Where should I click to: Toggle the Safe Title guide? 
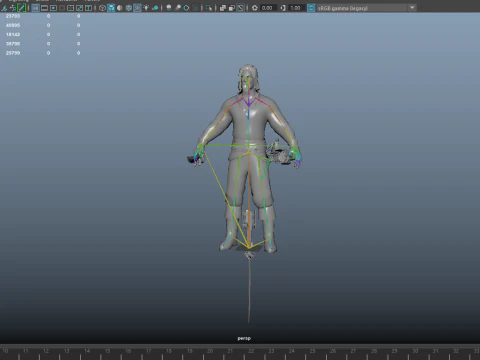(x=88, y=8)
